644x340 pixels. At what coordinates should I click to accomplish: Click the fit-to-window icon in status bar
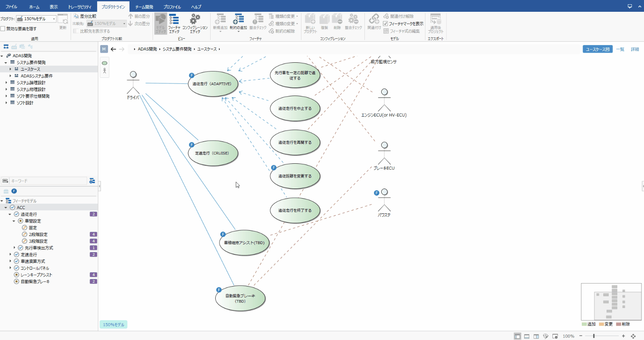pyautogui.click(x=633, y=336)
